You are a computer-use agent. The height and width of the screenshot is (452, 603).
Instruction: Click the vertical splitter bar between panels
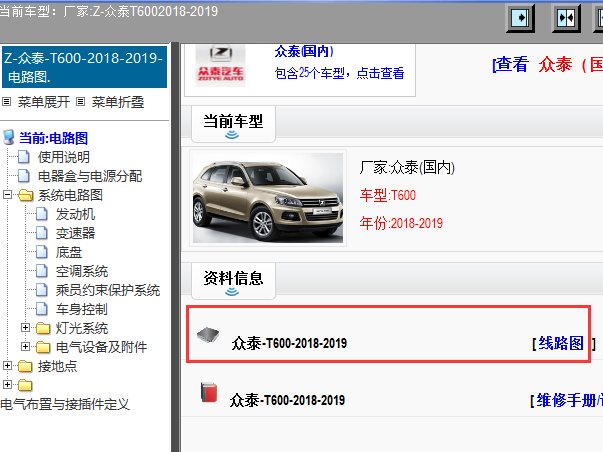pyautogui.click(x=175, y=247)
